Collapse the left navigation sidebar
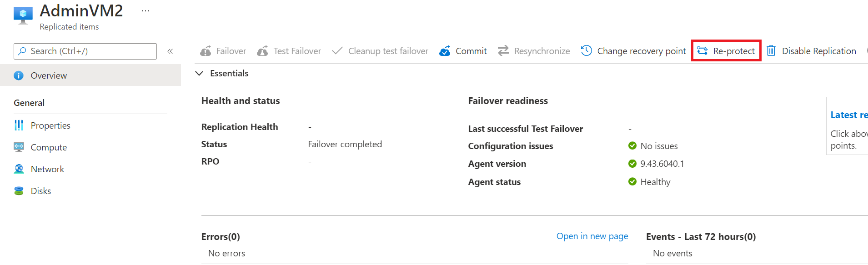This screenshot has height=265, width=868. [170, 51]
